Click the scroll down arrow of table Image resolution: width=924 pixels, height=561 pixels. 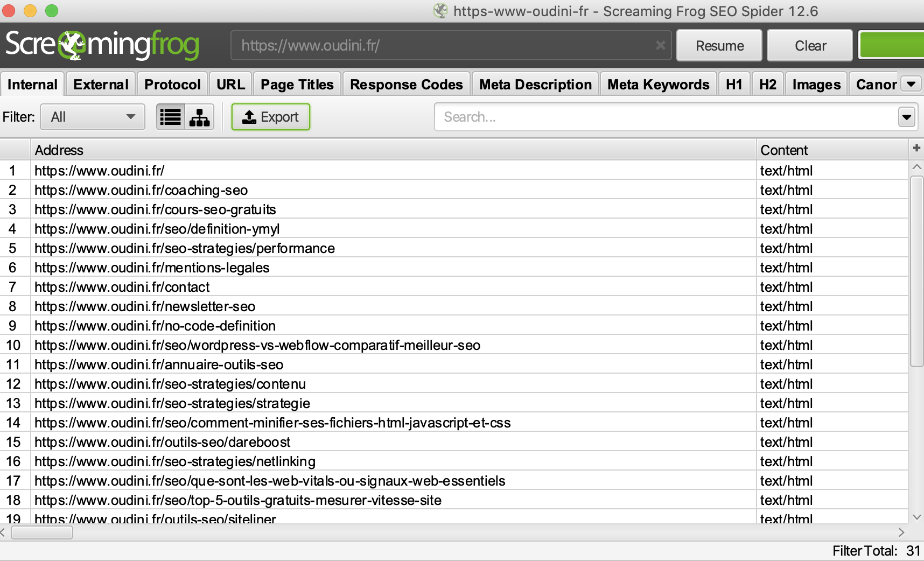tap(916, 517)
